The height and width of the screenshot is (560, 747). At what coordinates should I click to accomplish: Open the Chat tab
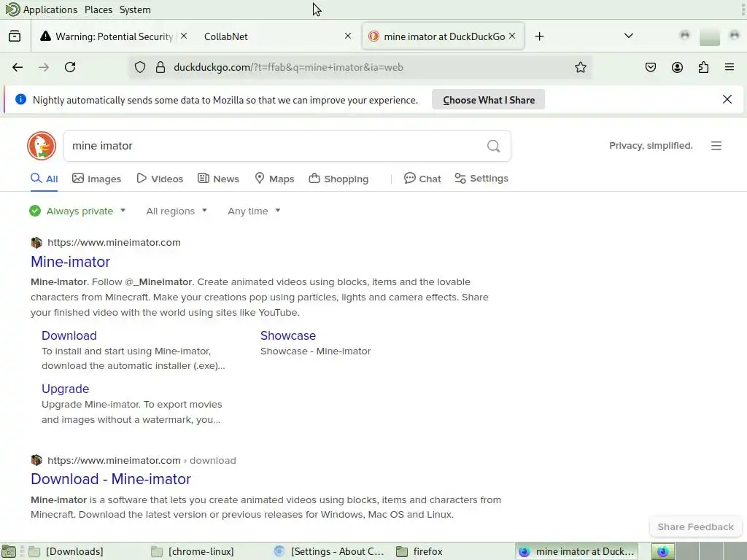(422, 179)
